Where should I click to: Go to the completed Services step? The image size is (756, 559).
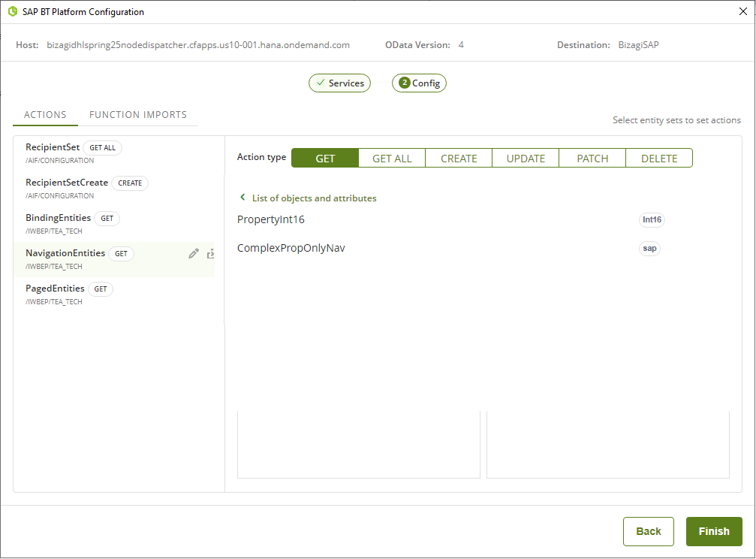click(x=339, y=83)
